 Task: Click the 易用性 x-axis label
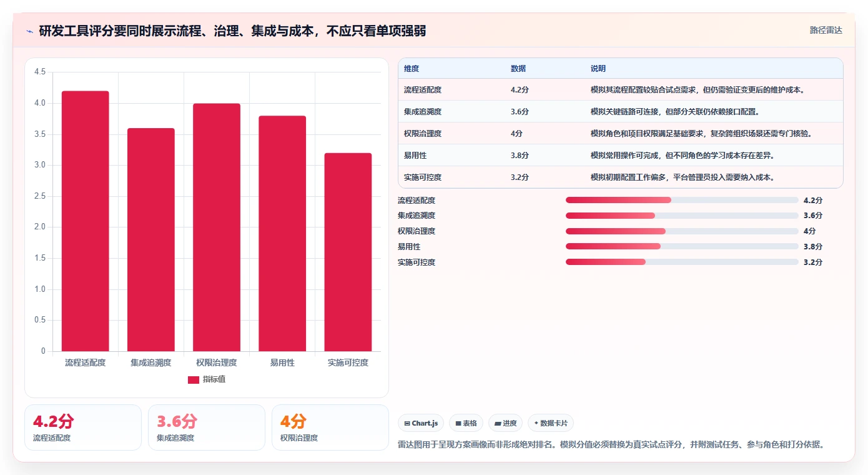282,362
